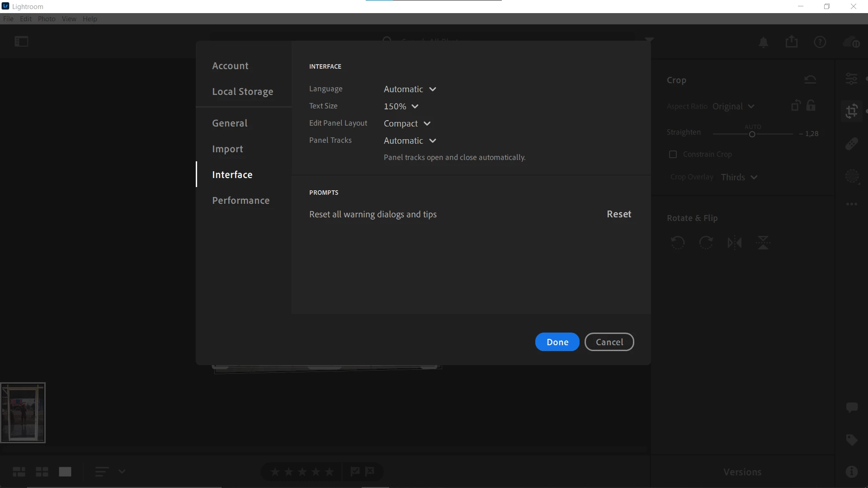Open the Crop and Rotate tool
This screenshot has height=488, width=868.
[x=852, y=111]
